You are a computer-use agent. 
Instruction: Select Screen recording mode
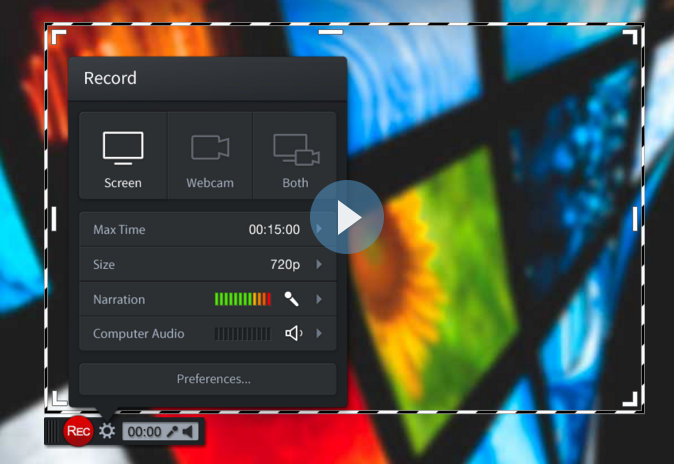123,157
